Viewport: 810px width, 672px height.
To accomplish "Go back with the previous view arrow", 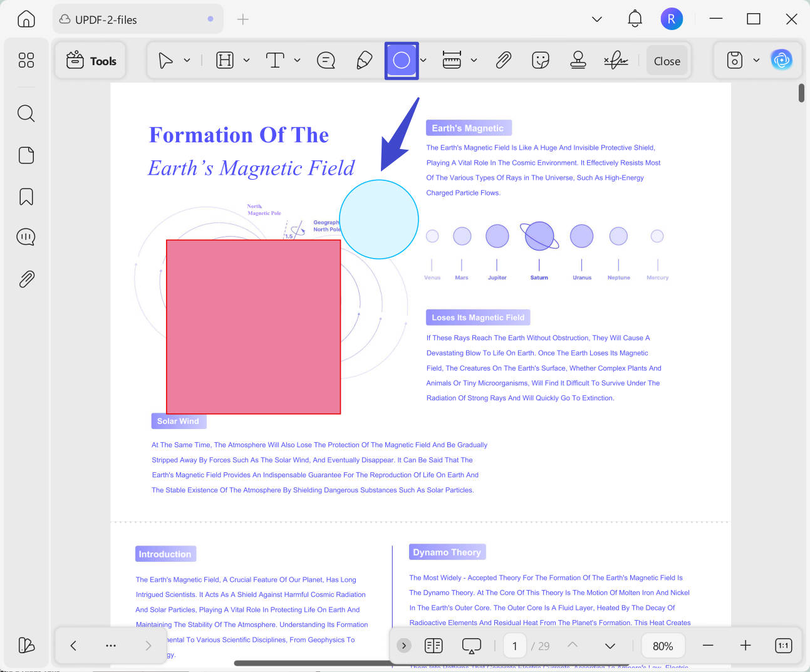I will click(x=73, y=645).
